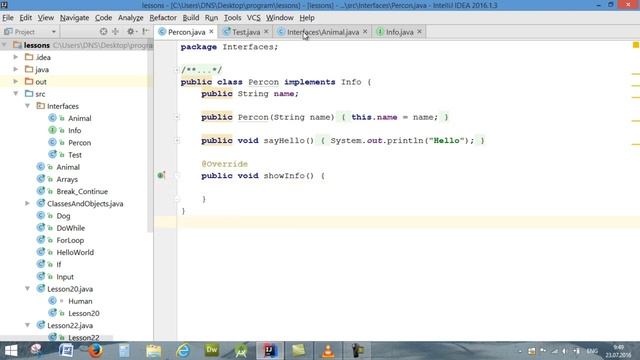This screenshot has width=640, height=360.
Task: Open the Navigate menu
Action: pyautogui.click(x=74, y=18)
